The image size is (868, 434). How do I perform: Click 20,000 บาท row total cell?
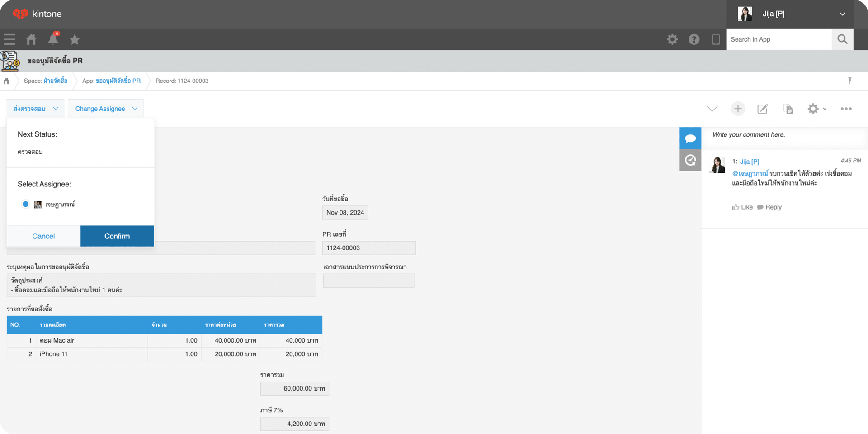(x=291, y=354)
